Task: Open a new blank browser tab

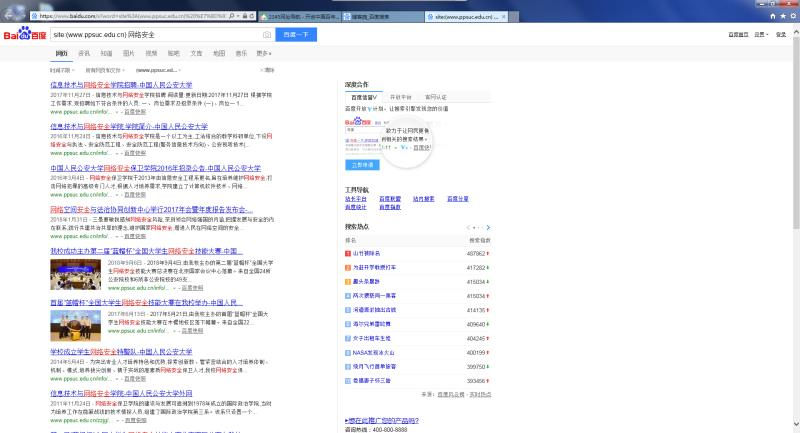Action: tap(514, 17)
